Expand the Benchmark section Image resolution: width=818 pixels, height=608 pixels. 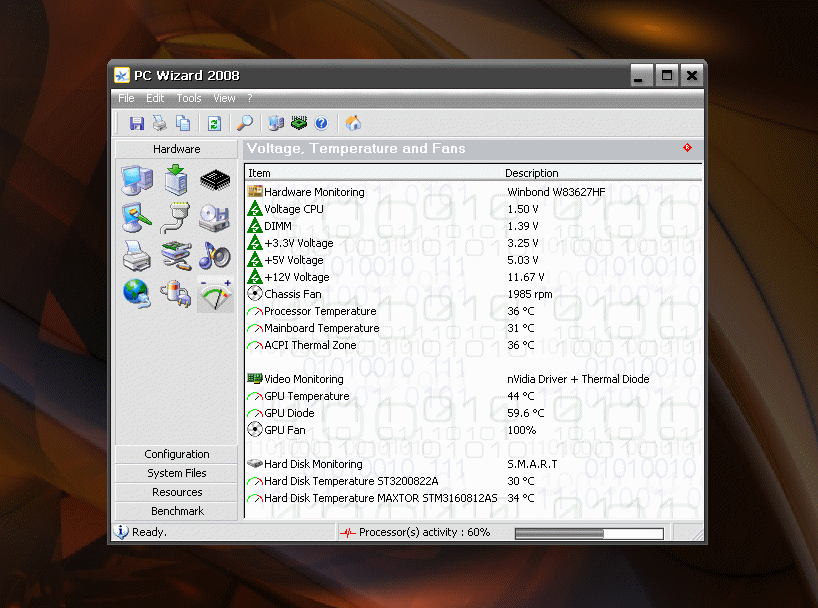(x=177, y=511)
